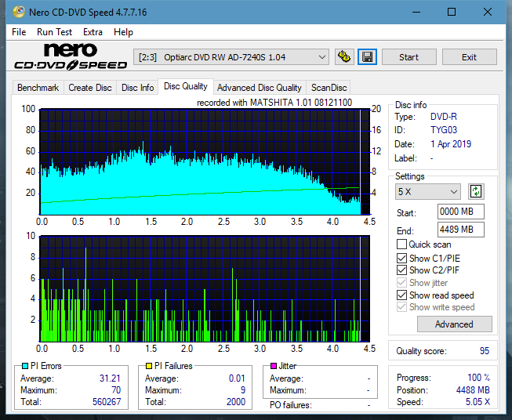Click the Position value 4488 MB

click(473, 390)
